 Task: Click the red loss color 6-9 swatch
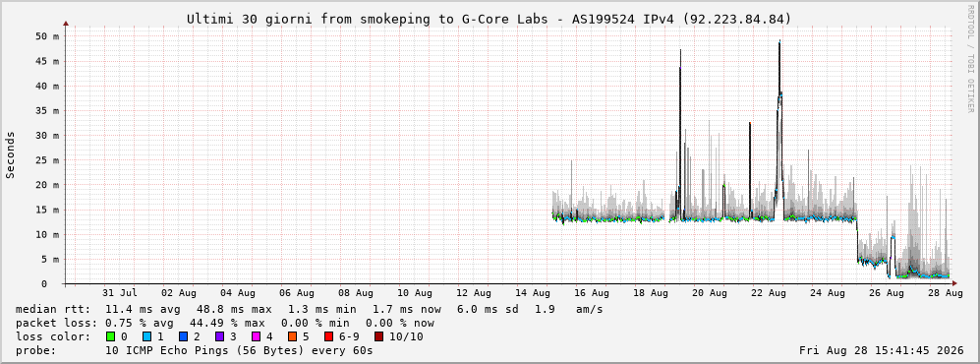click(x=329, y=336)
